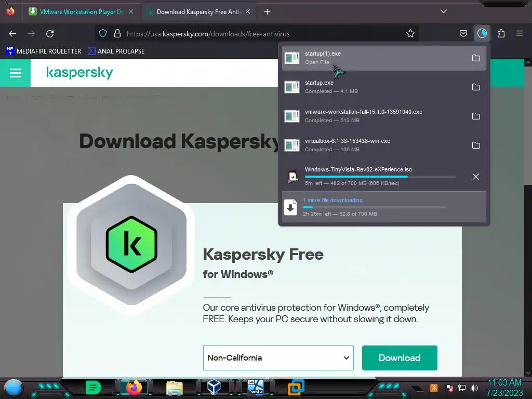Show vmware-workstation exe in folder
The width and height of the screenshot is (532, 399).
point(476,116)
